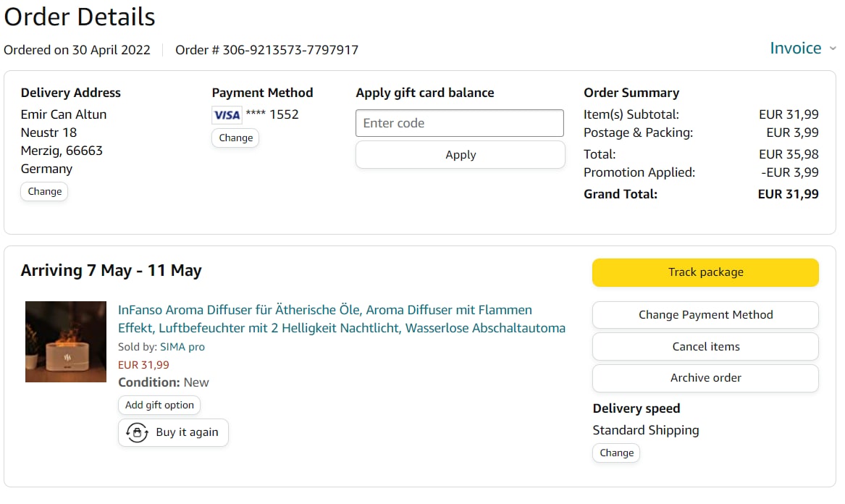This screenshot has height=504, width=845.
Task: Select Cancel items
Action: [705, 347]
